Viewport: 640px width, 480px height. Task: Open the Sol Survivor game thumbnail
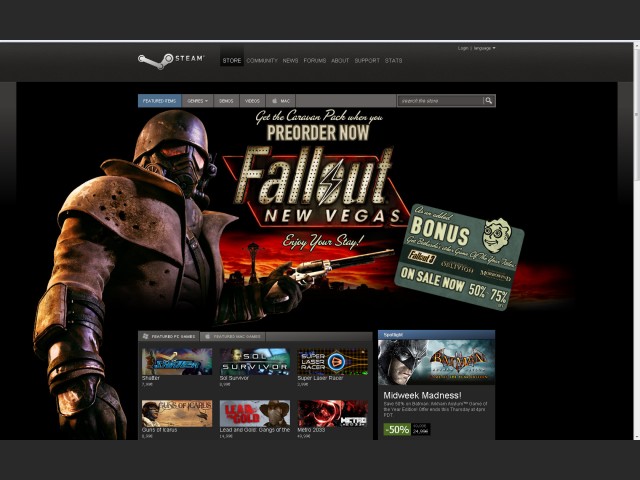[255, 362]
